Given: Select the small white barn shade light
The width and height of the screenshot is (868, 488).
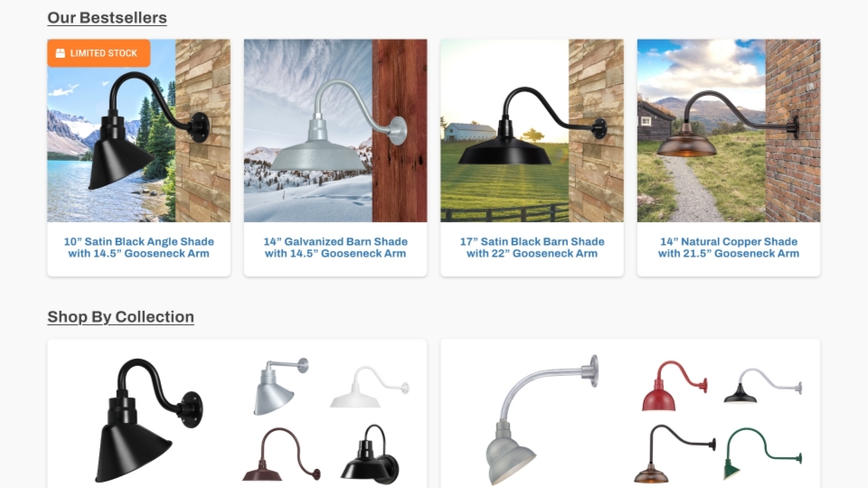Looking at the screenshot, I should 369,387.
